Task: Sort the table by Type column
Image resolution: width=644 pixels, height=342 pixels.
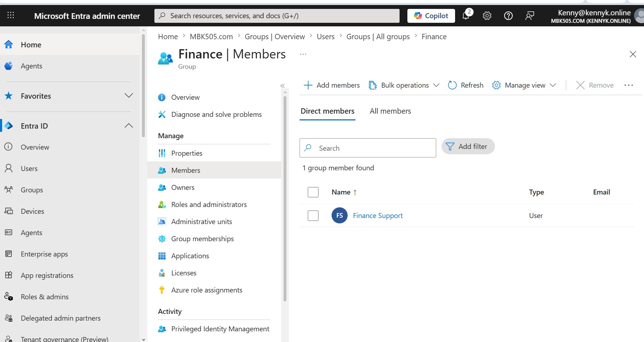Action: (x=536, y=192)
